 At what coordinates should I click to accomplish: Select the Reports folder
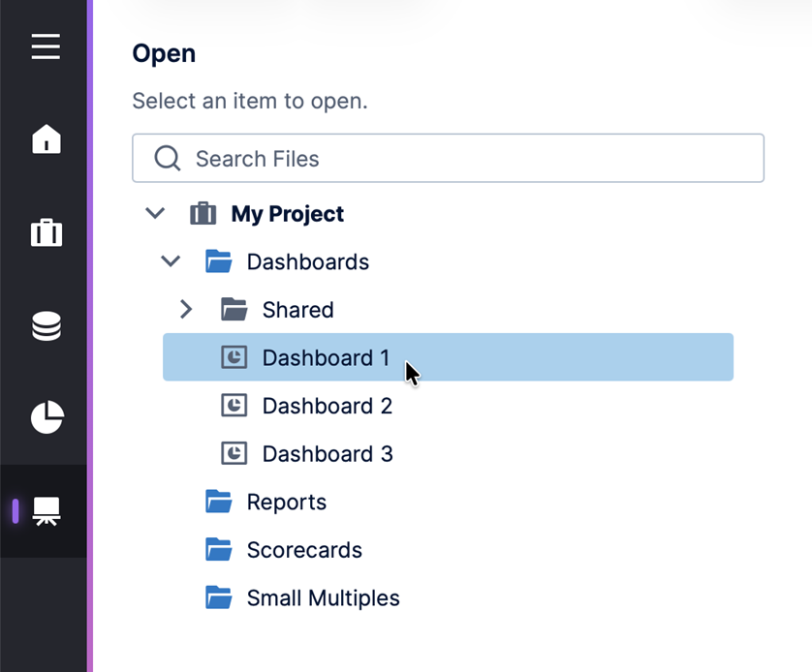pos(286,502)
